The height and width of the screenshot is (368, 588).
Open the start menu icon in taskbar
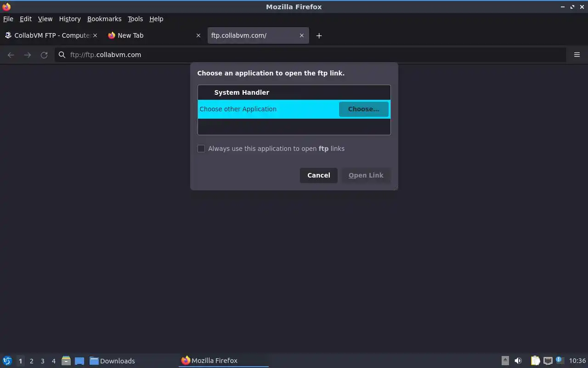(7, 361)
